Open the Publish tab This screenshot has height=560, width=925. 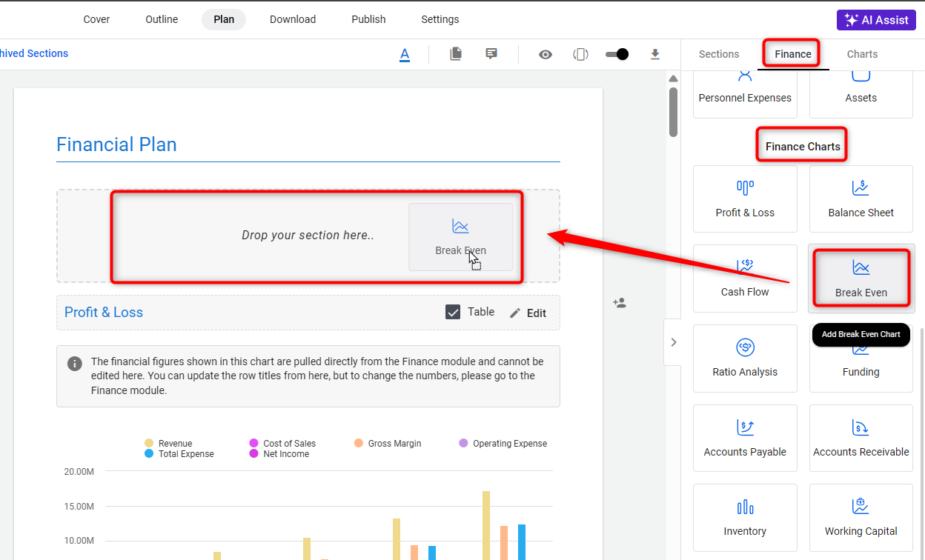click(x=368, y=19)
